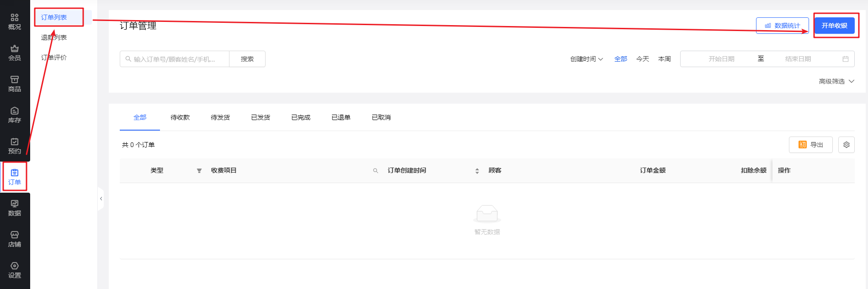Click the 顾客 column header
This screenshot has height=289, width=868.
coord(495,170)
